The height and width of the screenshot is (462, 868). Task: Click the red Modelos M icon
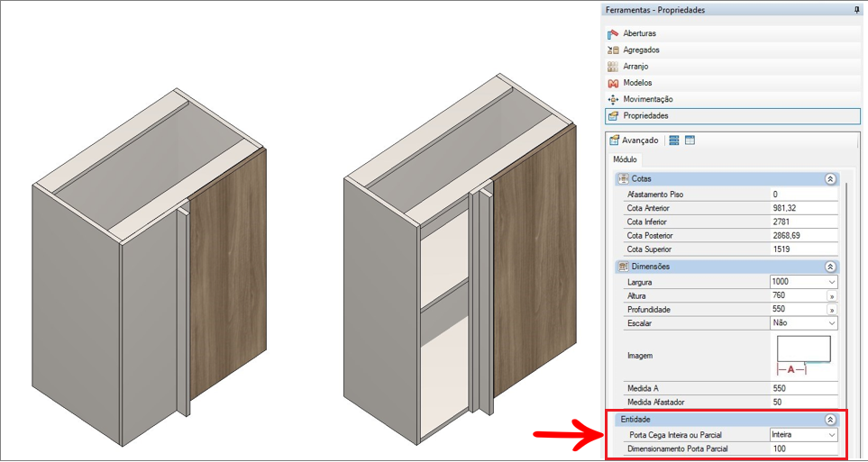(613, 84)
